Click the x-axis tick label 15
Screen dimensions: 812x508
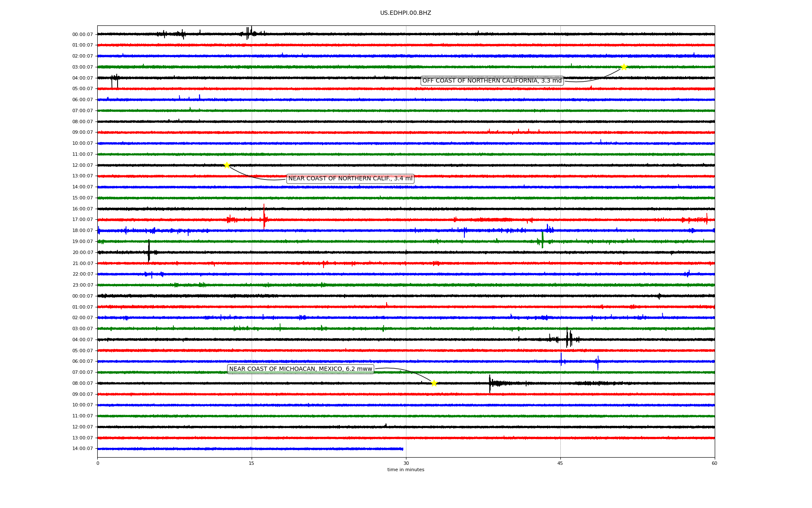[x=252, y=463]
